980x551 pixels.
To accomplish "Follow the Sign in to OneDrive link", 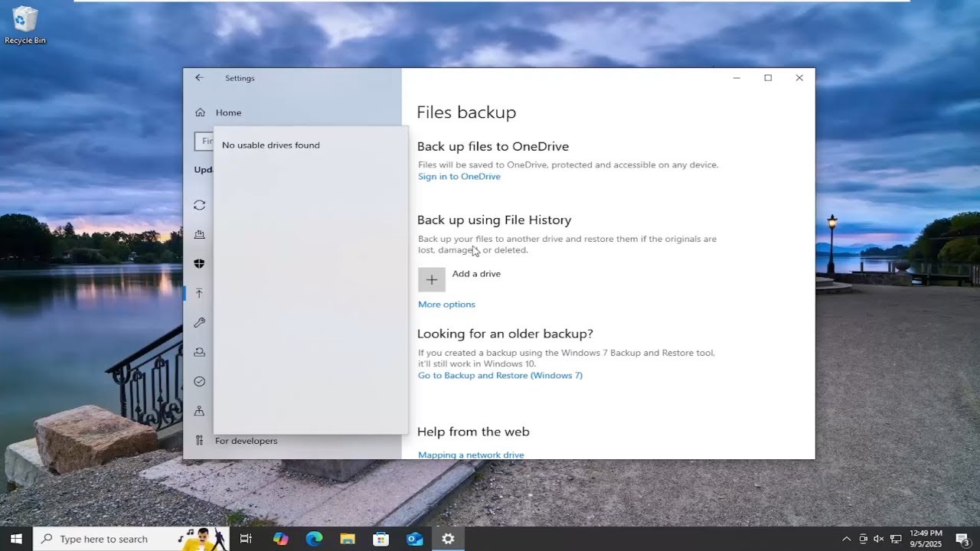I will 459,177.
